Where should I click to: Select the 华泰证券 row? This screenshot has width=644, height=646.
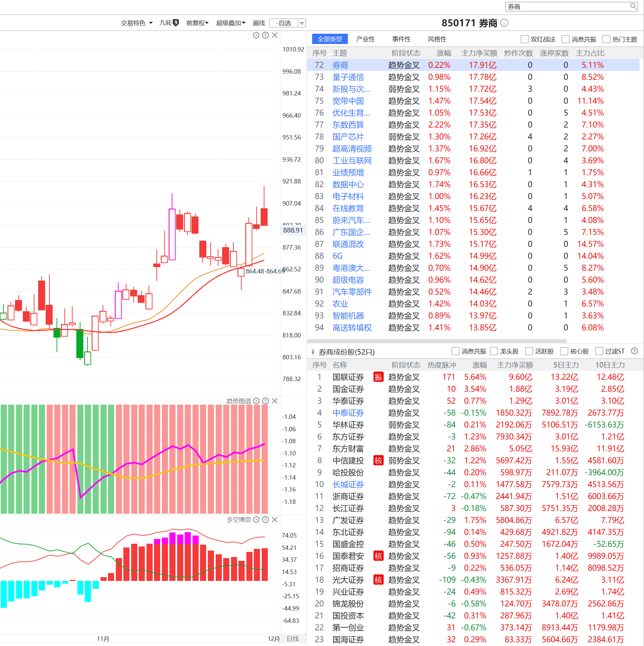coord(473,401)
